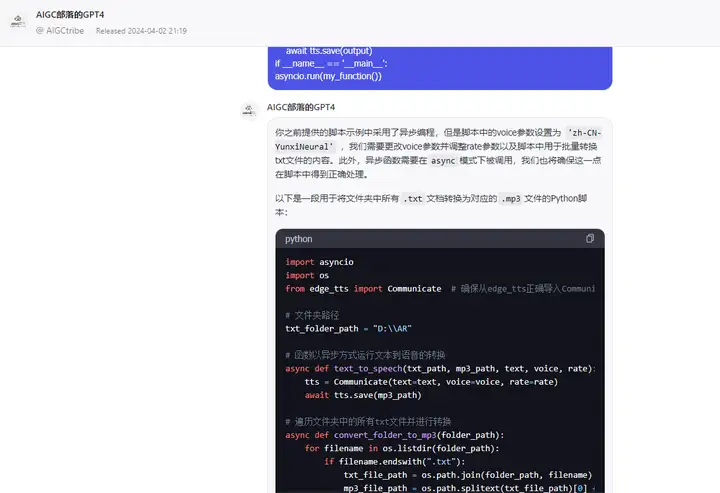This screenshot has width=720, height=493.
Task: Click the txt_file_path = os.path.join line
Action: tap(468, 475)
